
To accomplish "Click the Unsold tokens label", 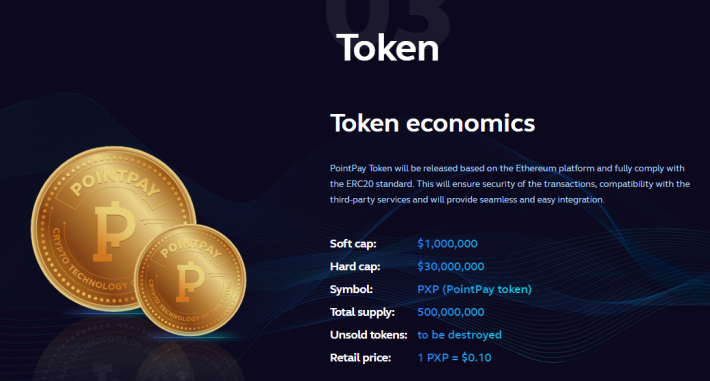I will click(x=369, y=335).
